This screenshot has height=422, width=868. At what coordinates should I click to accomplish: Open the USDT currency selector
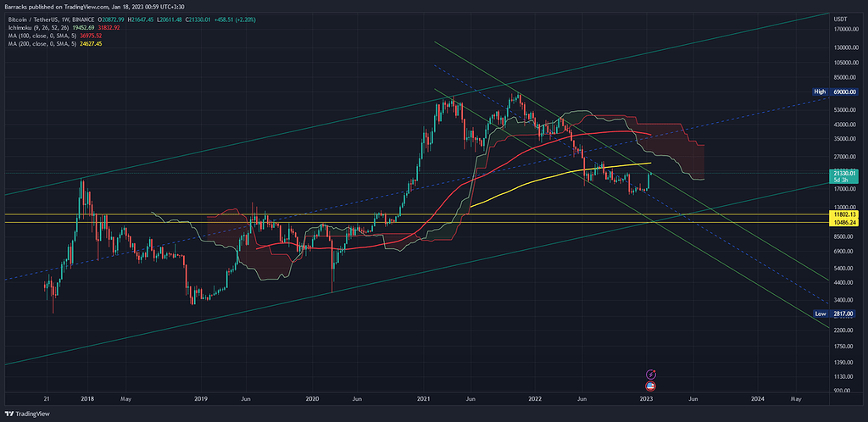tap(840, 18)
